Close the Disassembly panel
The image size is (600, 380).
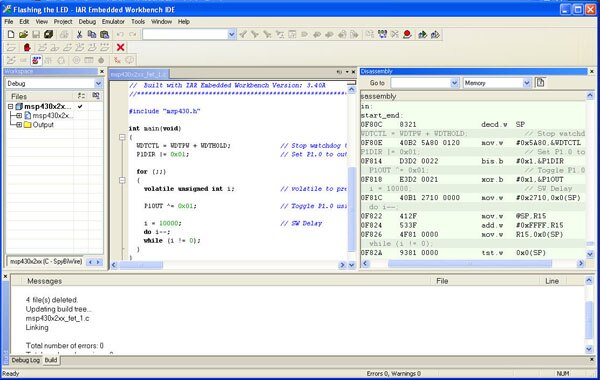[592, 72]
